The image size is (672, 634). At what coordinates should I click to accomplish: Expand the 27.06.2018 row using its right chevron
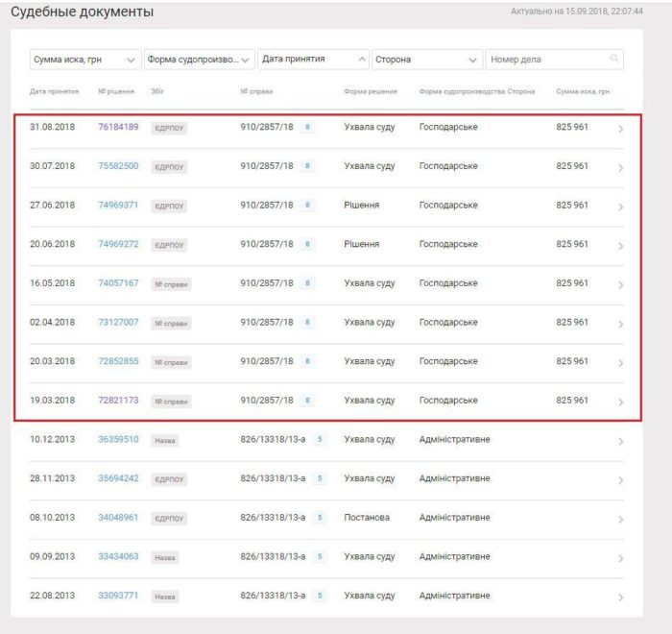(x=620, y=207)
